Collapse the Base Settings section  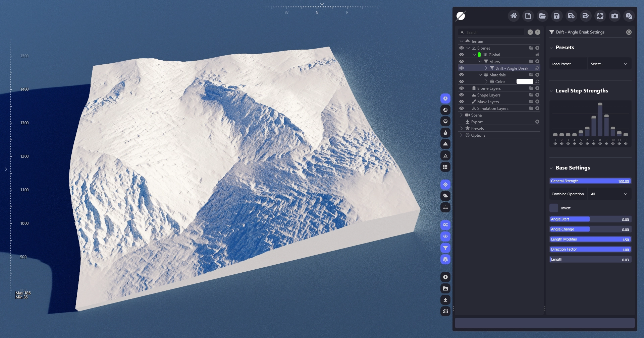click(x=551, y=168)
